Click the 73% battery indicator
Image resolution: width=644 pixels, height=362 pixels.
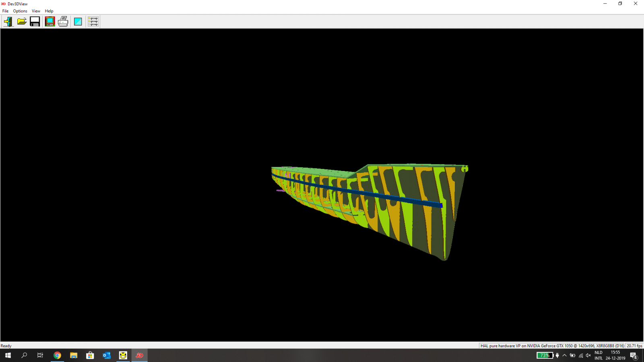pos(545,355)
